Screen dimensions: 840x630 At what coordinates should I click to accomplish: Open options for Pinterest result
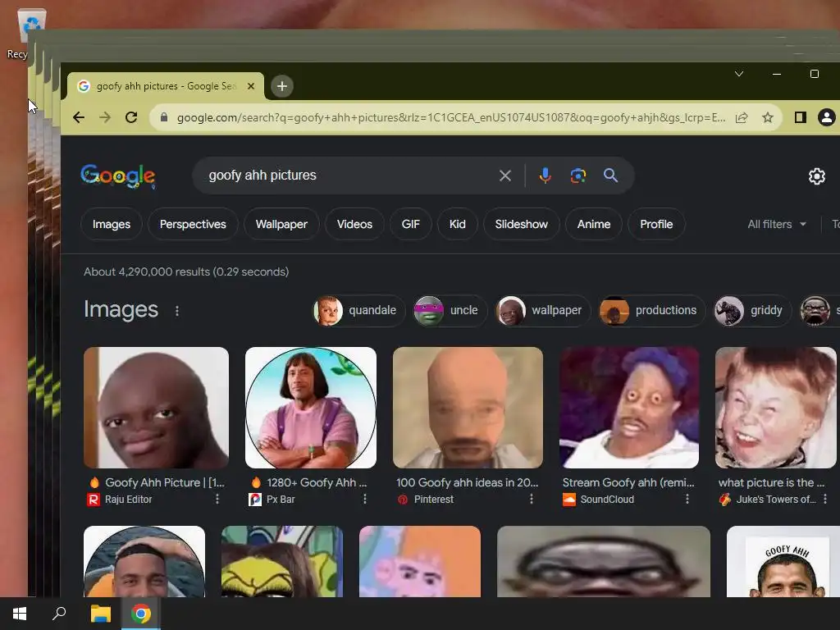pos(532,500)
